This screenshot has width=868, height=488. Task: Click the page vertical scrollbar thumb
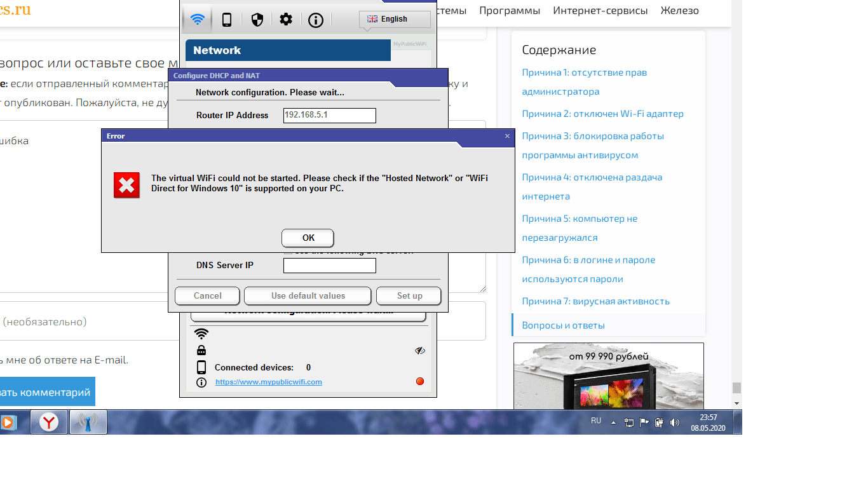pos(736,388)
